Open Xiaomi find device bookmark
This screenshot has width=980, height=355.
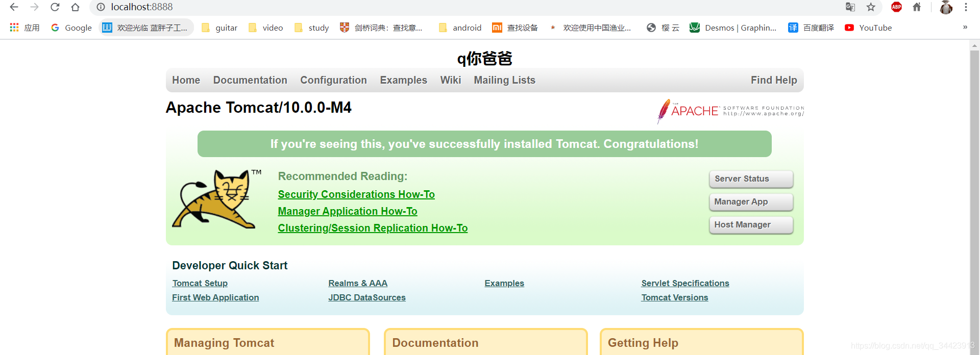pos(515,28)
